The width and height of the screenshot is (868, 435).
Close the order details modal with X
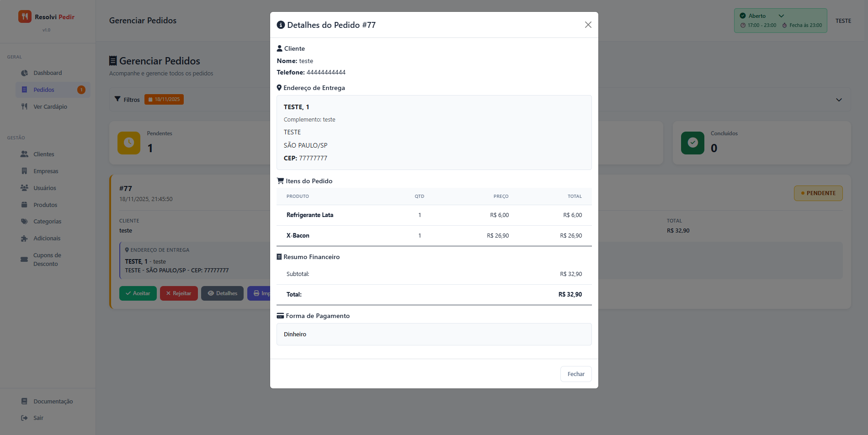(x=588, y=25)
